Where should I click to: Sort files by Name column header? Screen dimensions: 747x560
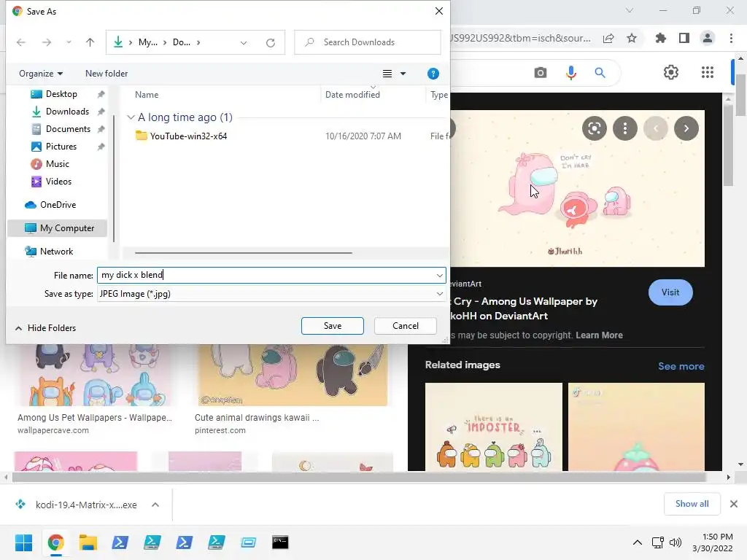point(147,95)
